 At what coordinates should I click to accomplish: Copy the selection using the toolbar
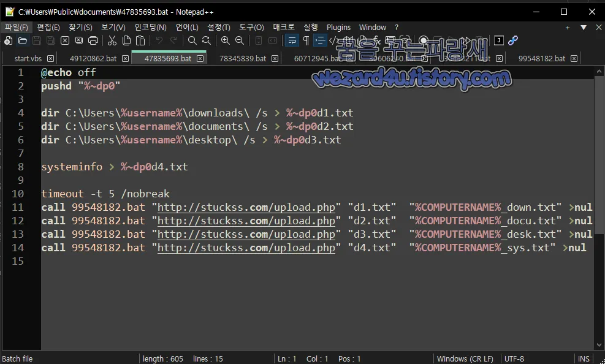(x=126, y=40)
